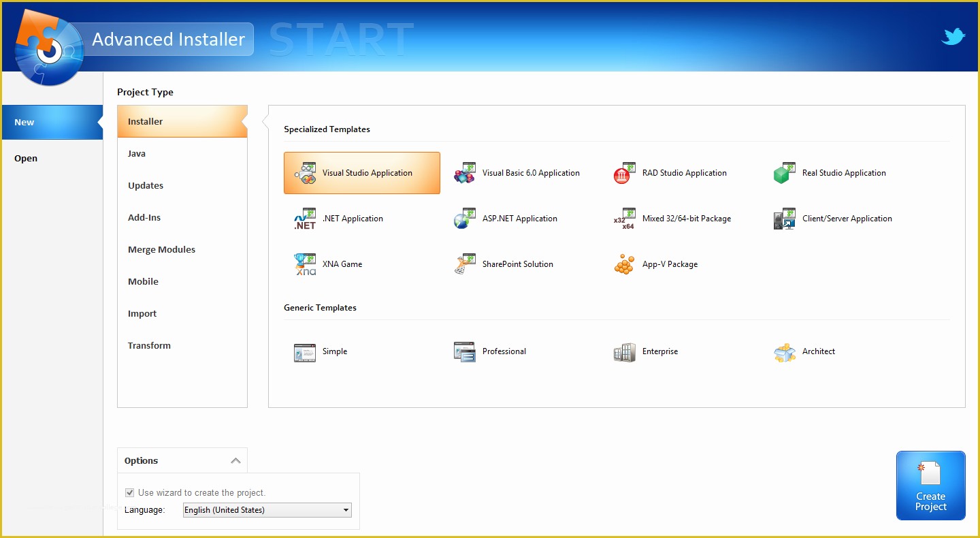Image resolution: width=980 pixels, height=538 pixels.
Task: Pick the Mixed 32/64-bit Package icon
Action: (x=625, y=219)
